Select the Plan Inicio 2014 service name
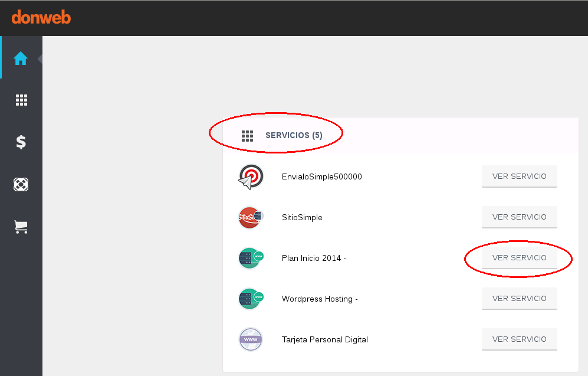Viewport: 588px width, 376px height. point(314,258)
